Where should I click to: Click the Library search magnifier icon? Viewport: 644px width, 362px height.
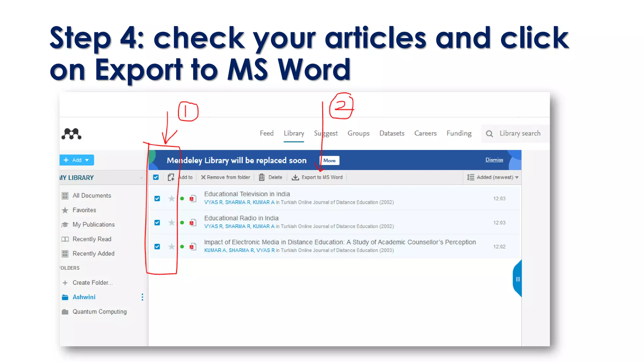pyautogui.click(x=489, y=134)
